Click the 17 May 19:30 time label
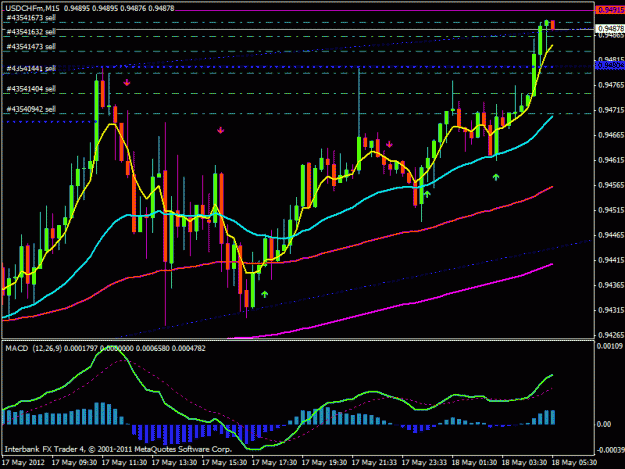 [x=324, y=463]
